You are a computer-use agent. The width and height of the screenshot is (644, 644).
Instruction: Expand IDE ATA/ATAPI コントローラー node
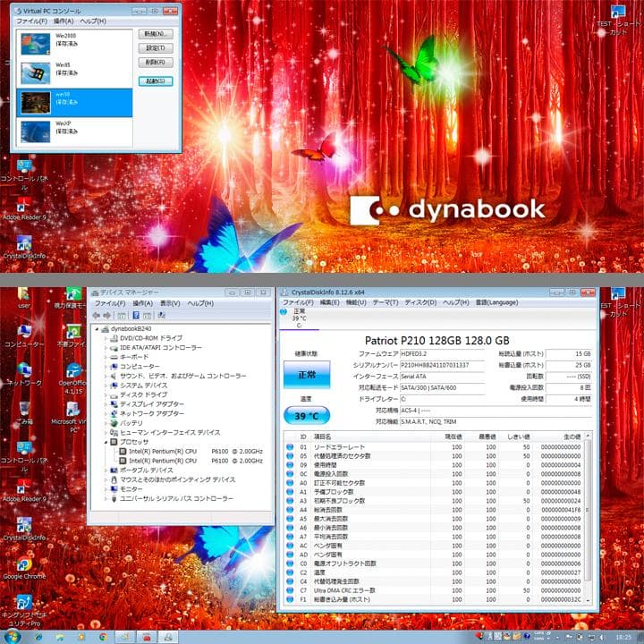106,348
